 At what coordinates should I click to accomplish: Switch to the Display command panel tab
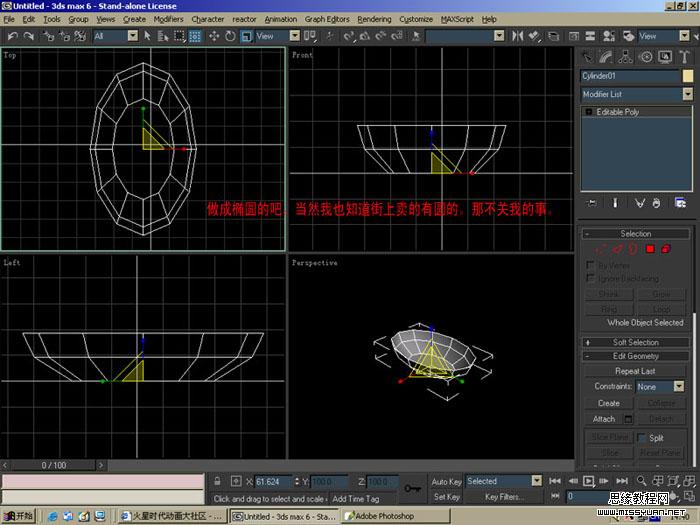665,57
